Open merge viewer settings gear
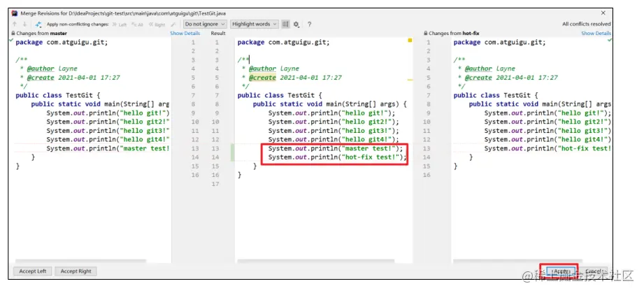Viewport: 644px width, 293px height. coord(296,24)
